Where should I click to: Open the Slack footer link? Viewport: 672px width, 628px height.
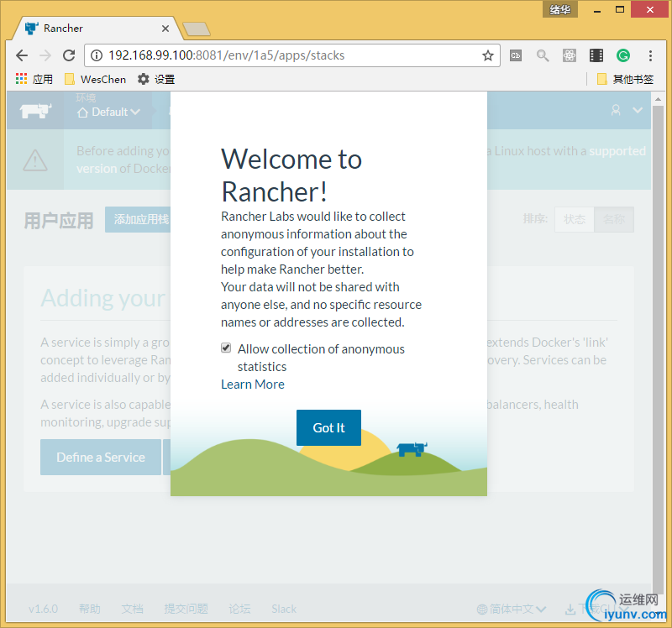tap(284, 609)
